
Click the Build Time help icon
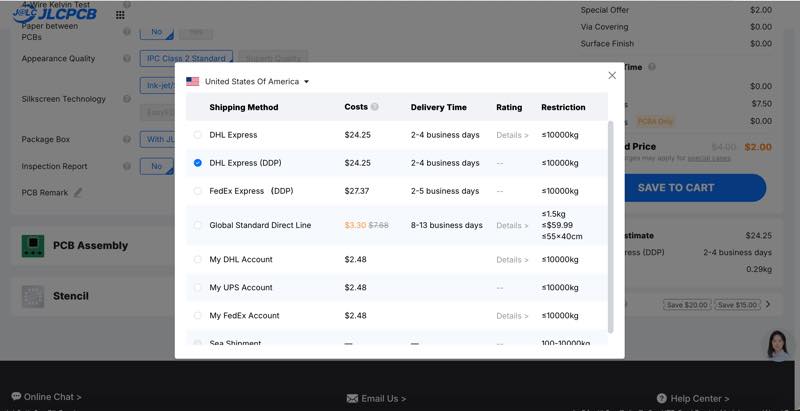tap(652, 67)
